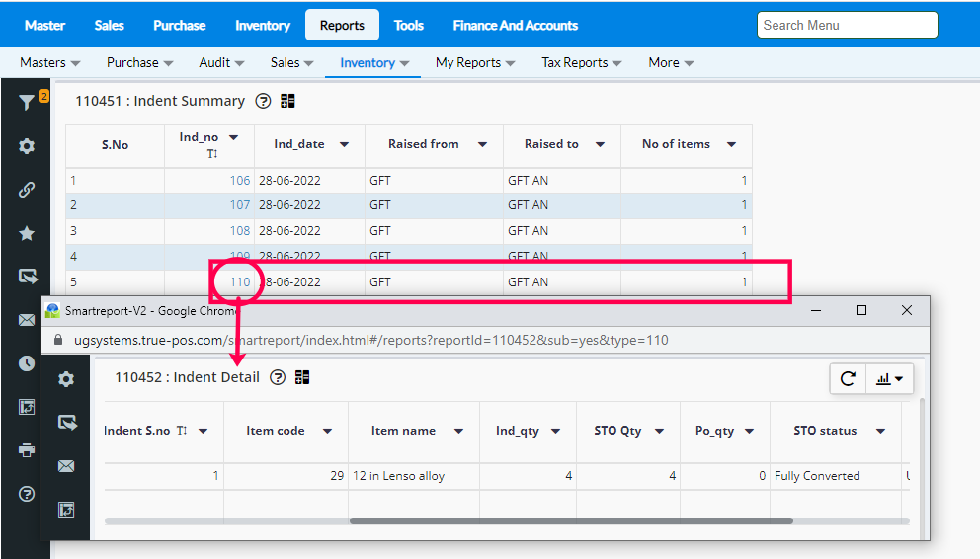Click the gear settings icon in popup sidebar

click(x=66, y=379)
